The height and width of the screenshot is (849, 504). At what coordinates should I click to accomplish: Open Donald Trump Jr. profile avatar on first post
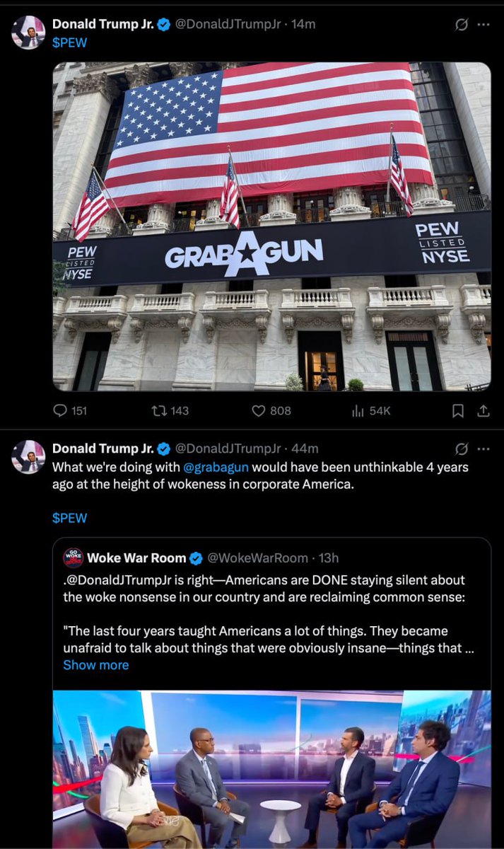click(28, 33)
